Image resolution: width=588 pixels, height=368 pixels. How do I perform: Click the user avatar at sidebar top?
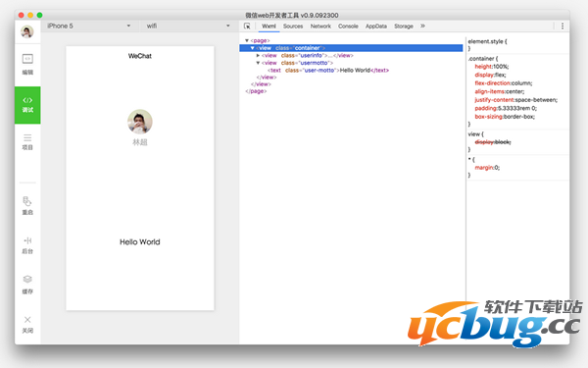[27, 31]
